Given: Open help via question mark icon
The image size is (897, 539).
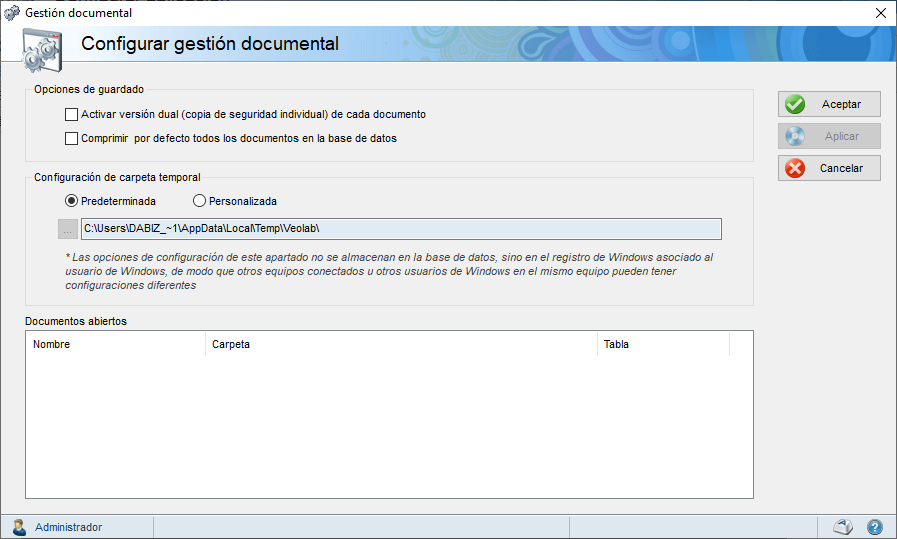Looking at the screenshot, I should 875,526.
